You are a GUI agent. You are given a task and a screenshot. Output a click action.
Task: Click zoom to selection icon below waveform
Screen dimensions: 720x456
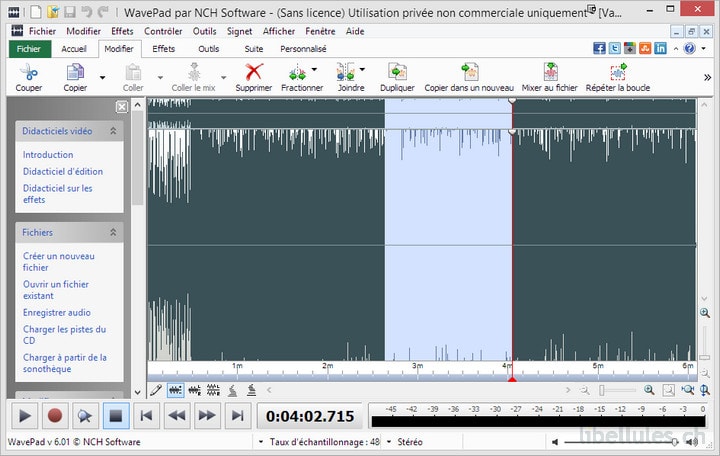pos(669,390)
